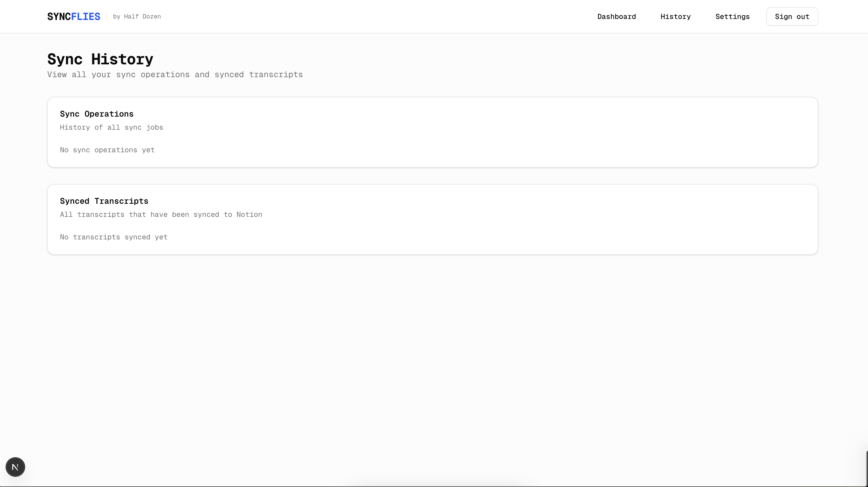
Task: Click the blue FLIES part of the logo
Action: click(86, 16)
